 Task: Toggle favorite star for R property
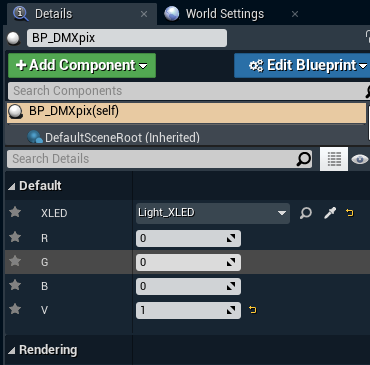15,237
